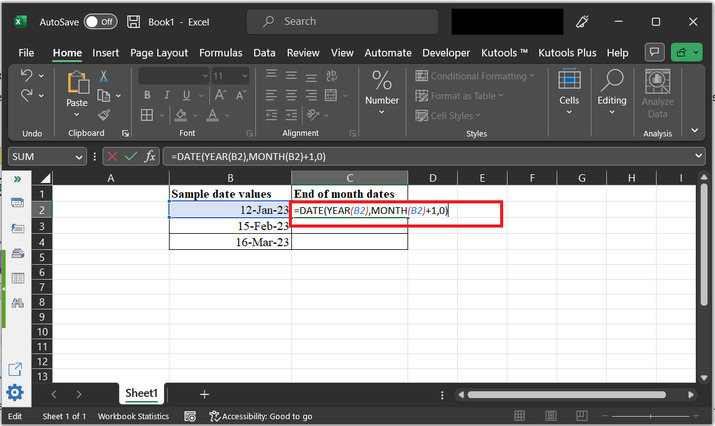The image size is (715, 426).
Task: Click the Decrease Font Size icon
Action: point(241,95)
